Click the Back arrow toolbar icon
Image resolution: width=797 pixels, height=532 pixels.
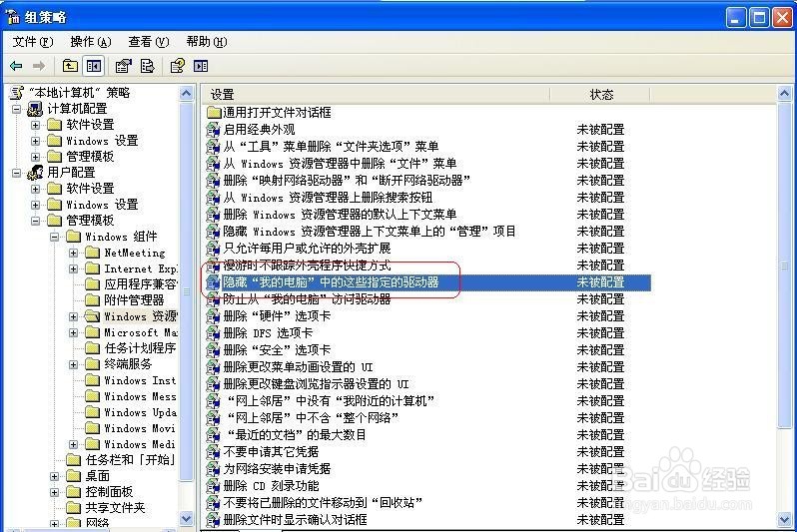[x=16, y=66]
